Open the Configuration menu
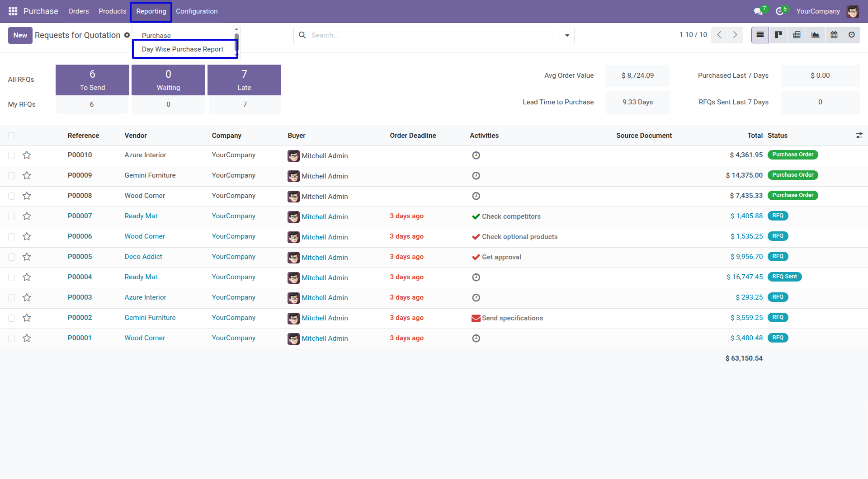868x479 pixels. [197, 11]
